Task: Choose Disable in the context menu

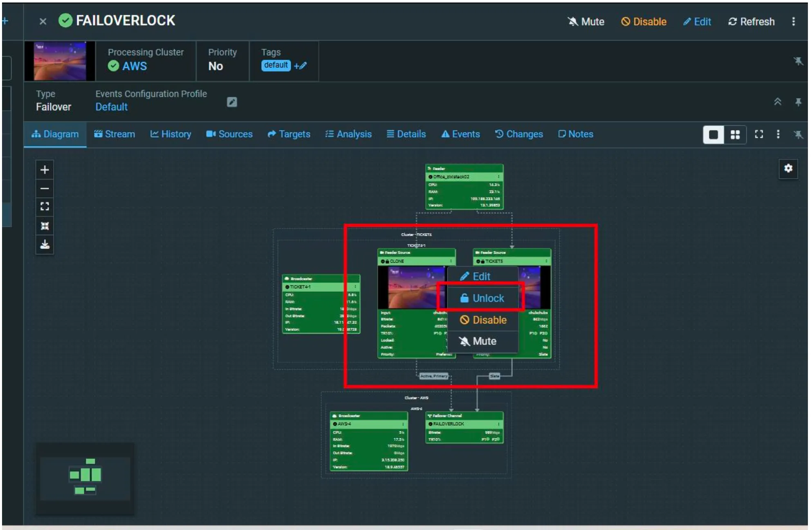Action: tap(483, 320)
